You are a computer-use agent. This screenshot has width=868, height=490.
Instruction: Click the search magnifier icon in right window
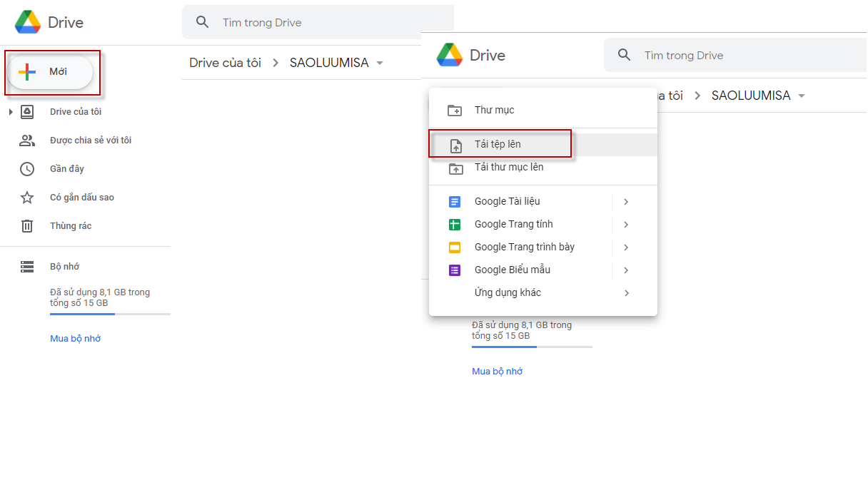click(x=625, y=55)
